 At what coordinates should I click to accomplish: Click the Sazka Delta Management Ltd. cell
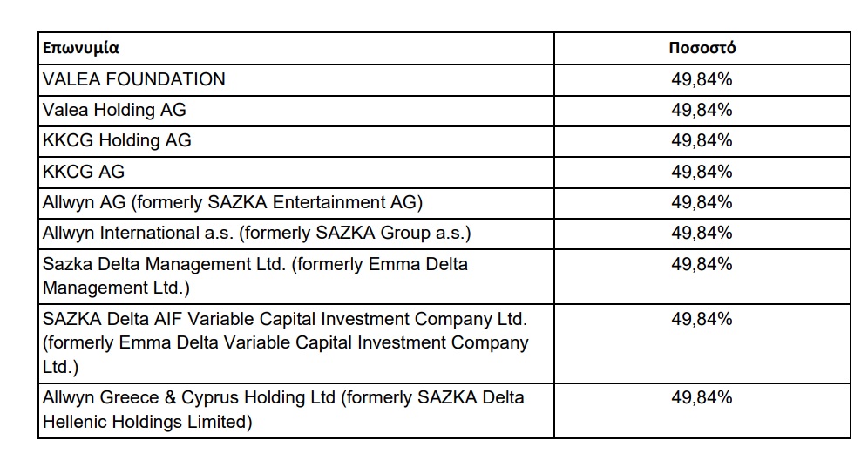(x=296, y=275)
